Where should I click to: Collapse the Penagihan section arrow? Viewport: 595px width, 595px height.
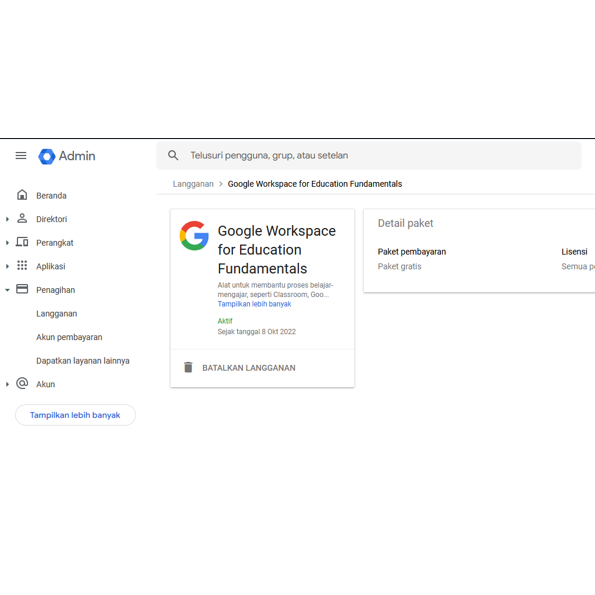tap(7, 290)
